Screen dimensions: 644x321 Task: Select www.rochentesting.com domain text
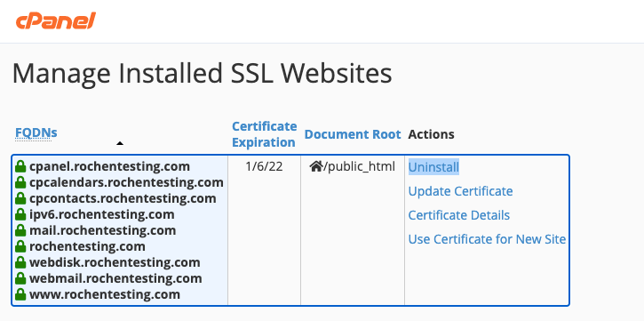click(x=105, y=294)
